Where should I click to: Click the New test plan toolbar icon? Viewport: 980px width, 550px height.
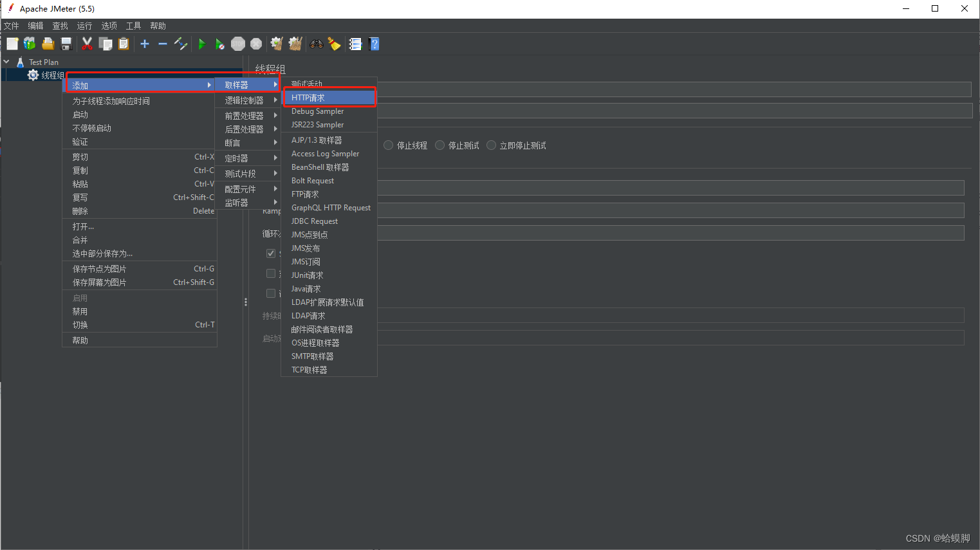tap(12, 44)
